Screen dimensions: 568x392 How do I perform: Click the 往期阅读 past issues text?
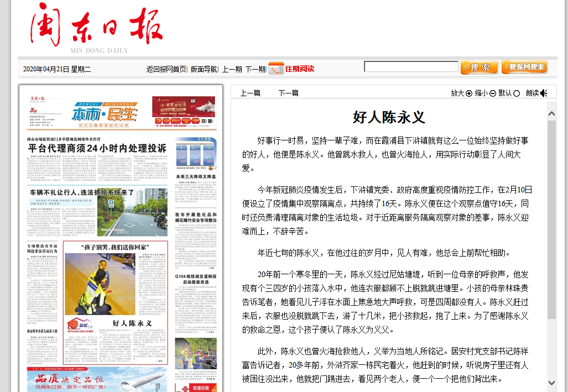click(299, 69)
